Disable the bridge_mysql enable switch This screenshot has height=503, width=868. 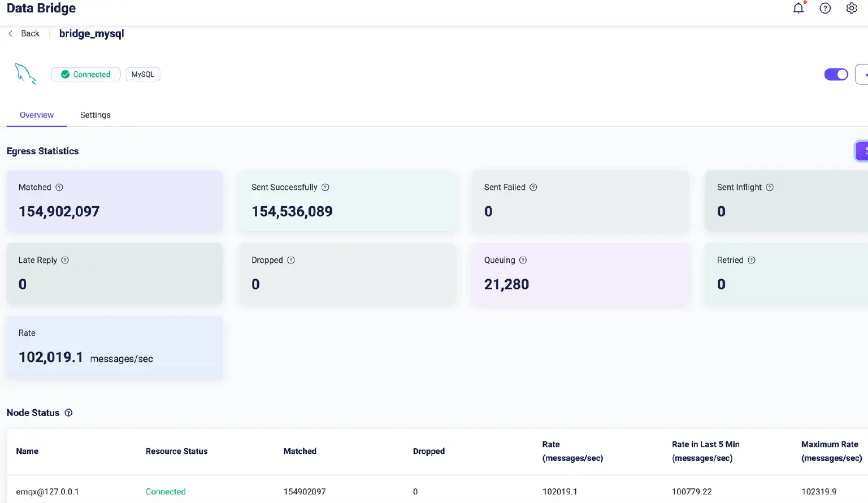(x=836, y=75)
